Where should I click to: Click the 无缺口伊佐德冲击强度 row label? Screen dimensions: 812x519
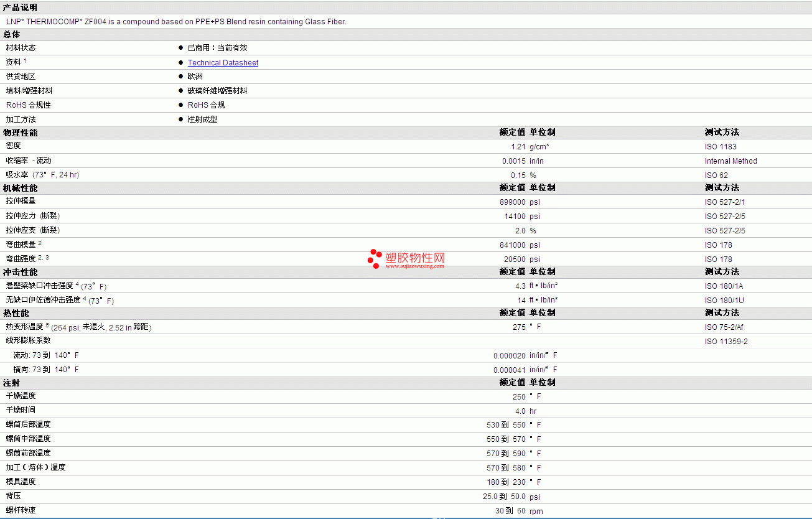click(44, 300)
